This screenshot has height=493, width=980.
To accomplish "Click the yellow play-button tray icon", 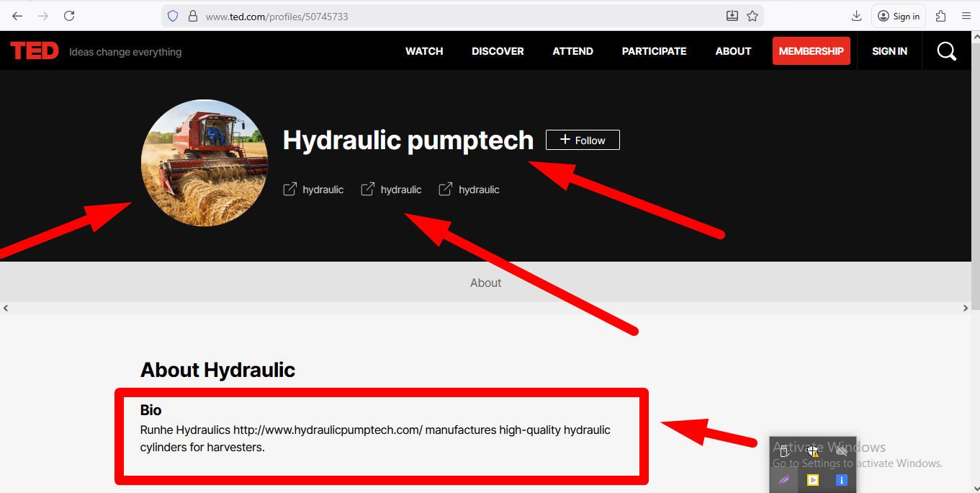I will [x=813, y=480].
